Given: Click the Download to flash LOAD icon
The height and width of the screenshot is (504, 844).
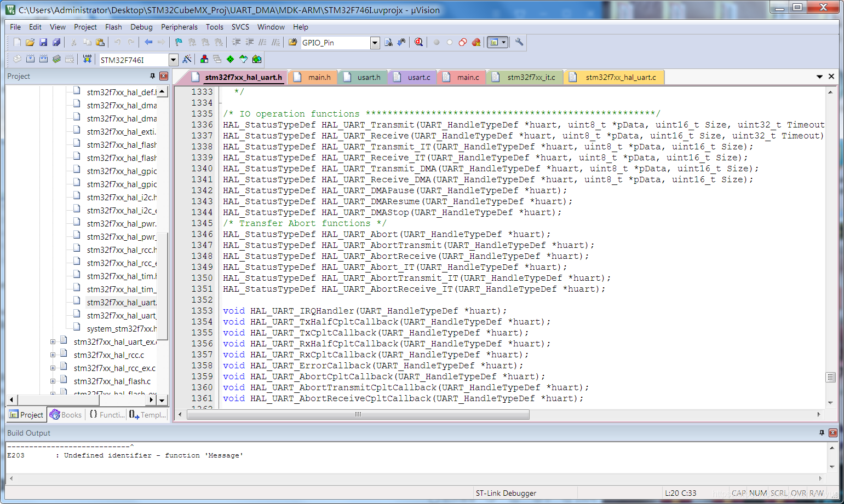Looking at the screenshot, I should point(87,59).
